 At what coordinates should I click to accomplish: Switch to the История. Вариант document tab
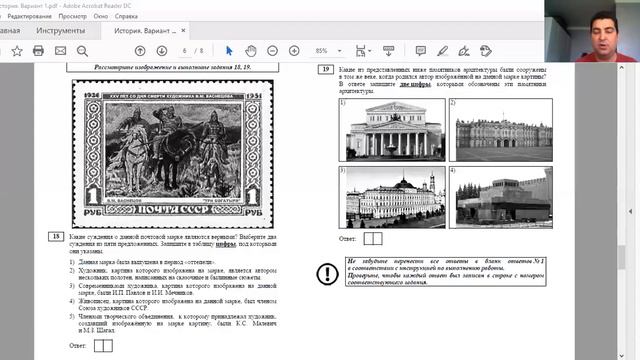pyautogui.click(x=145, y=31)
